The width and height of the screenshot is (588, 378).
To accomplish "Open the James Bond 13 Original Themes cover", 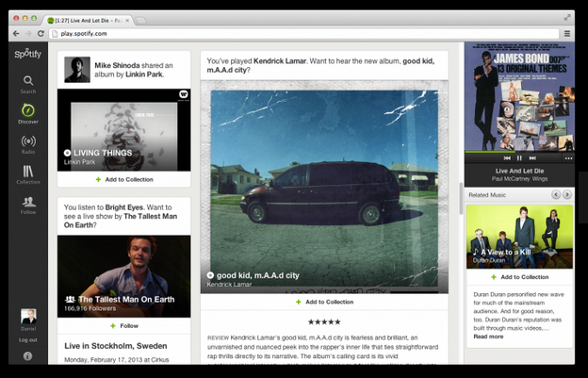I will pyautogui.click(x=519, y=96).
